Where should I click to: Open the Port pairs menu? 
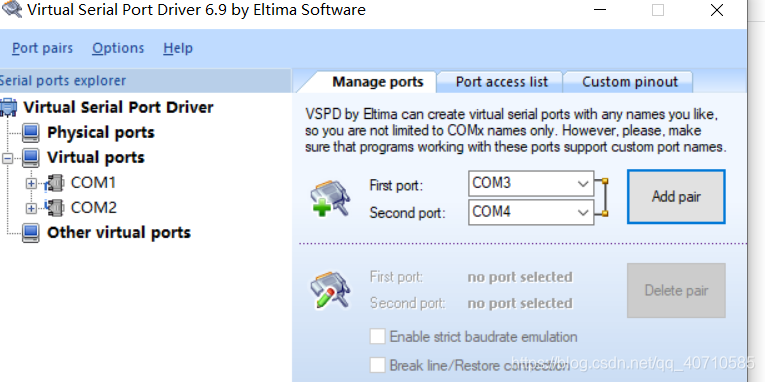click(x=42, y=48)
